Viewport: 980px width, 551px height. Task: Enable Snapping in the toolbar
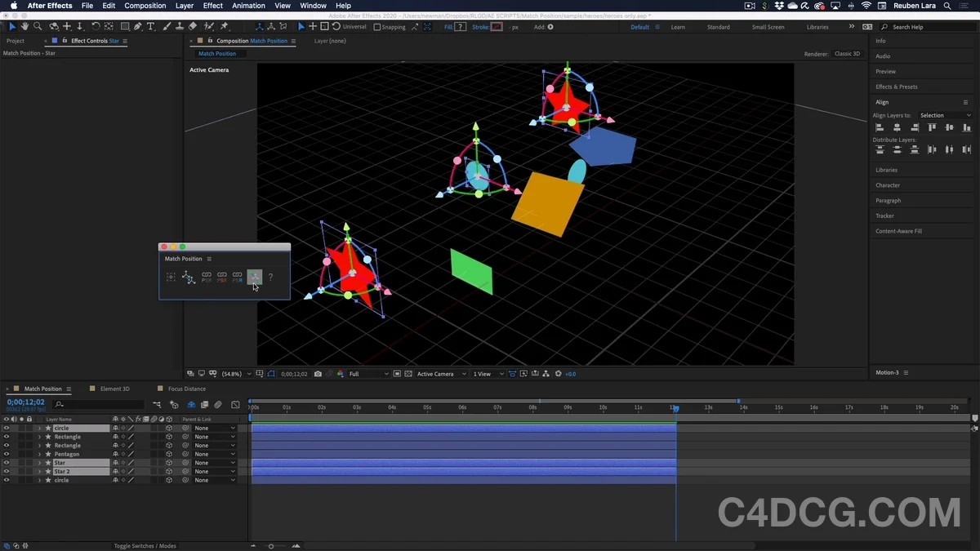pos(376,26)
